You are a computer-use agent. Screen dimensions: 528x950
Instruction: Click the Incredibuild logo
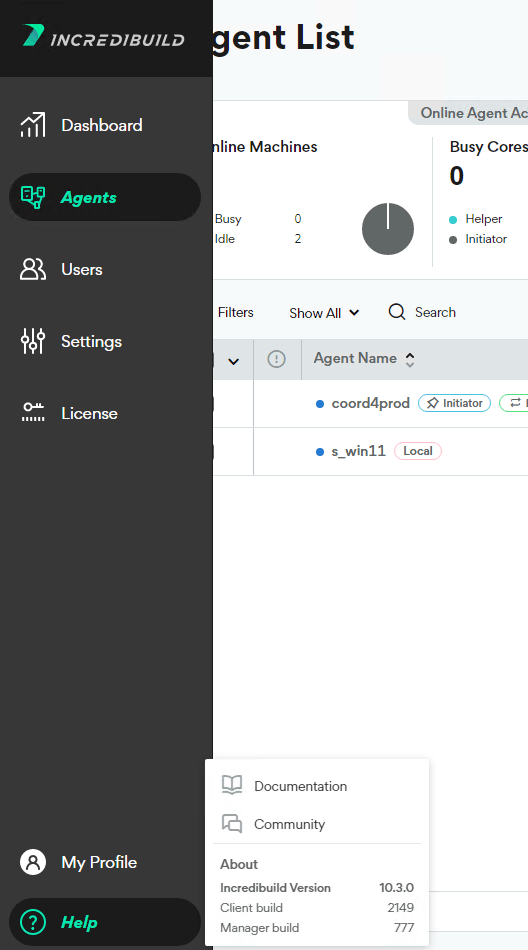[x=103, y=36]
